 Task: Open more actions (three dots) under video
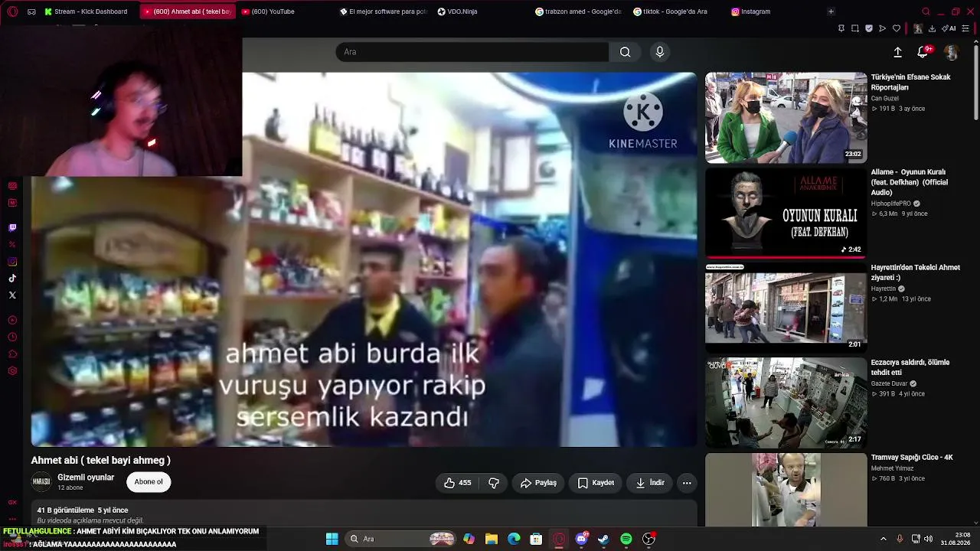(x=687, y=483)
